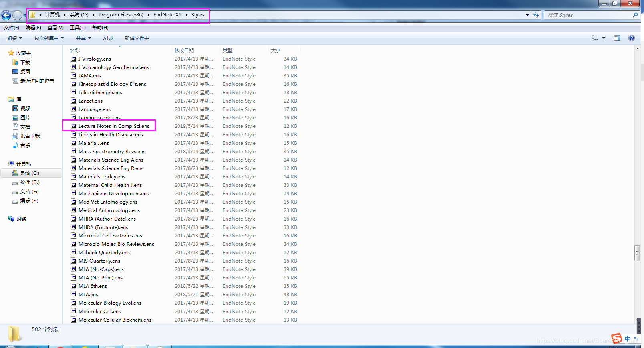Refresh the Styles folder view
Viewport: 644px width, 348px height.
pyautogui.click(x=536, y=15)
